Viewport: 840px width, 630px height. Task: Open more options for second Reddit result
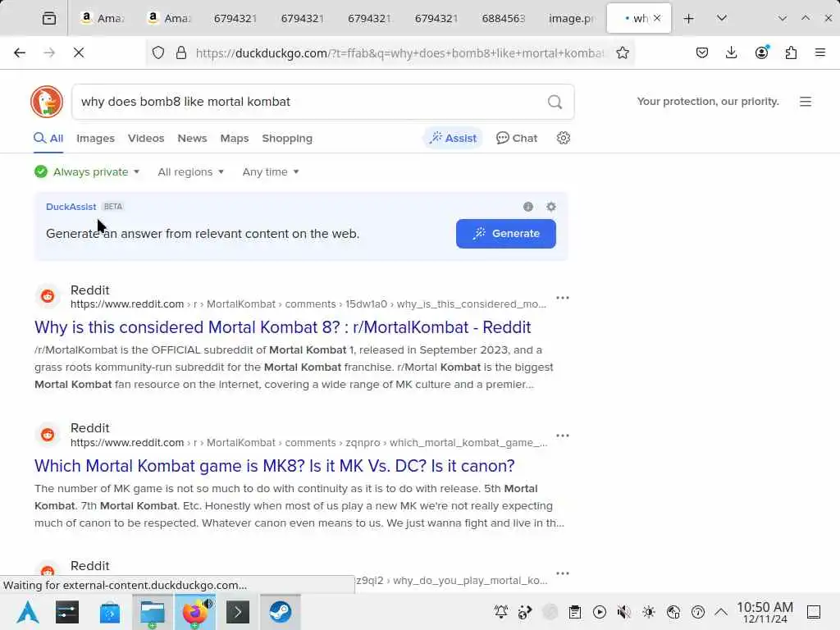(563, 436)
